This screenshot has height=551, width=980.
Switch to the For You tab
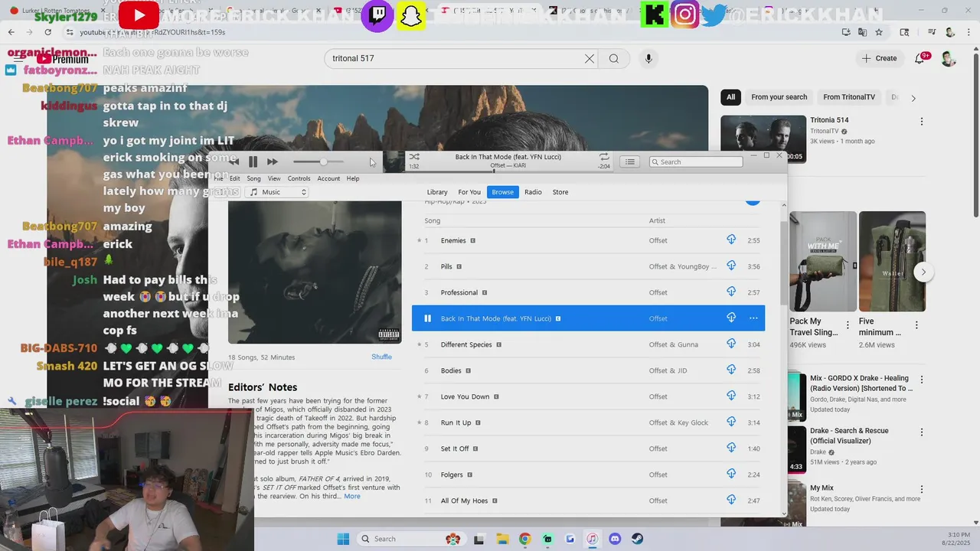coord(469,192)
